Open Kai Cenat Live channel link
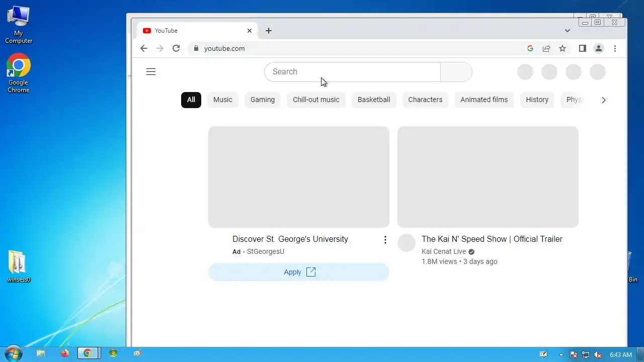Screen dimensions: 644x362 (x=444, y=252)
